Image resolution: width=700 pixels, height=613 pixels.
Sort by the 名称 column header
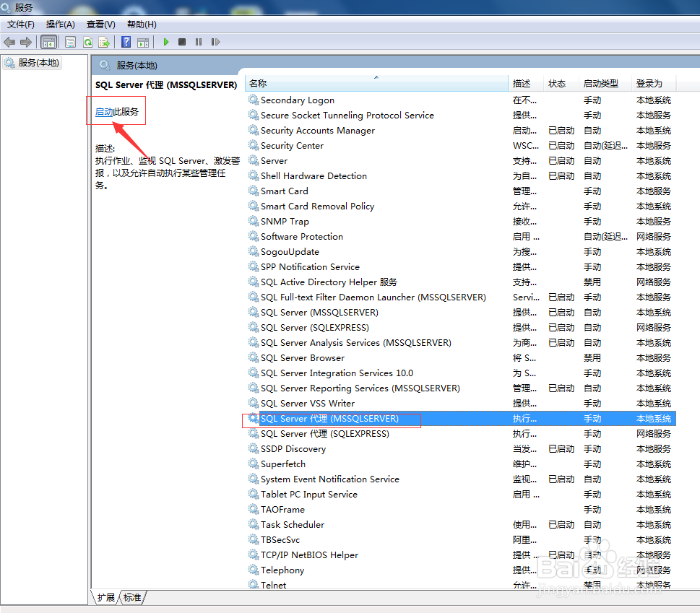(376, 84)
